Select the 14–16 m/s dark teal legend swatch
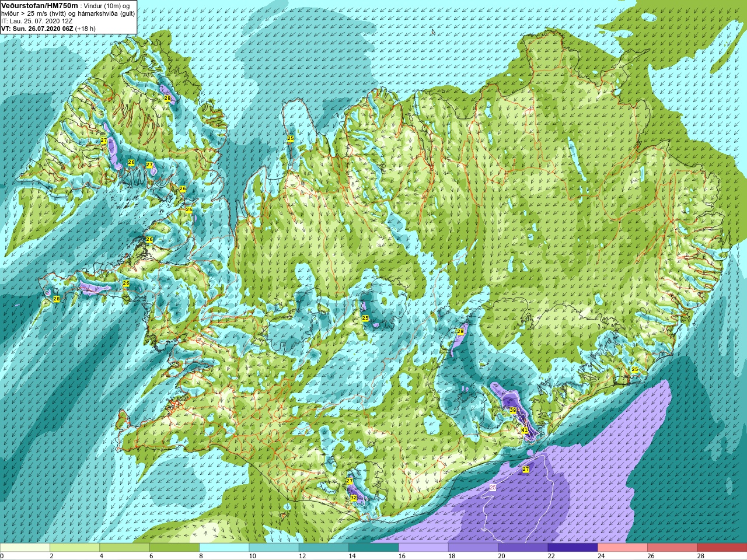 point(373,548)
